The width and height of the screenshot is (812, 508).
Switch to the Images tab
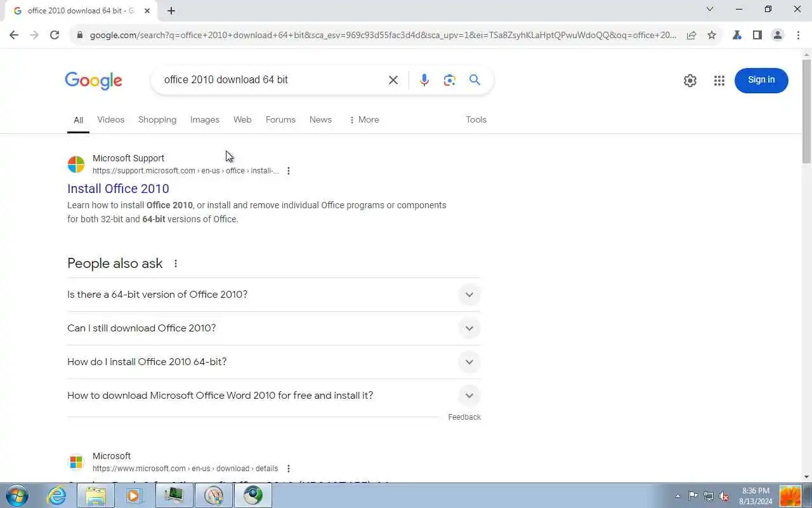click(x=205, y=119)
